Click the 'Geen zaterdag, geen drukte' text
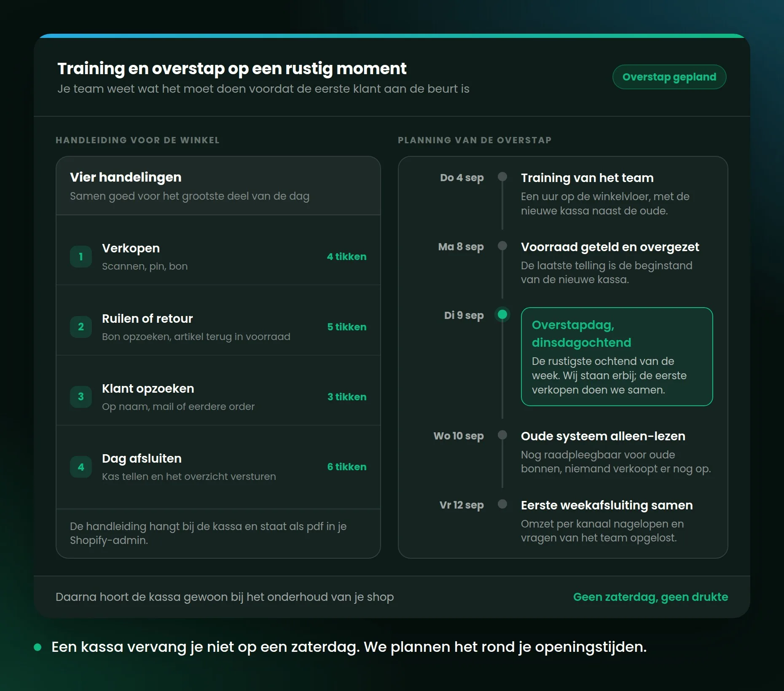784x691 pixels. [x=650, y=597]
